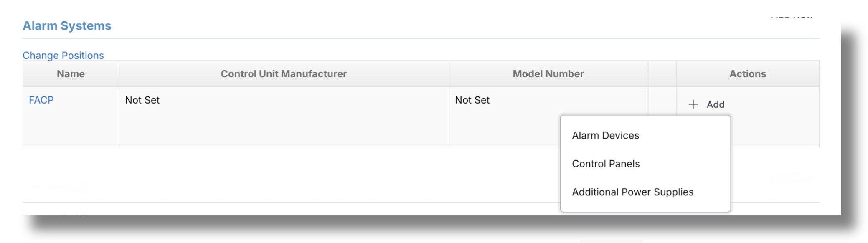This screenshot has height=243, width=868.
Task: Select Control Panels in the dropdown
Action: (x=606, y=164)
